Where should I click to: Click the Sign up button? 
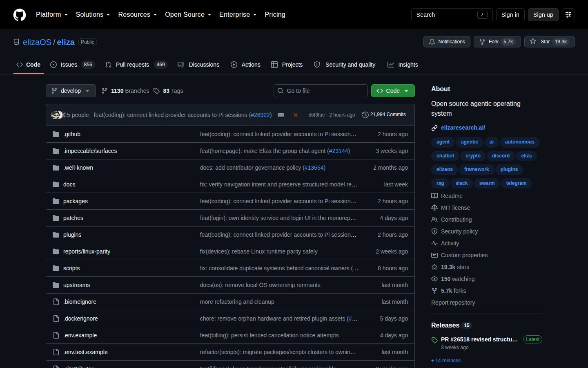pos(543,15)
